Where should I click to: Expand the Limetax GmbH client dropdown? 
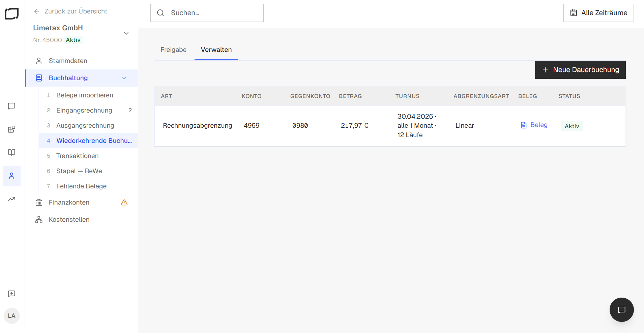[126, 33]
